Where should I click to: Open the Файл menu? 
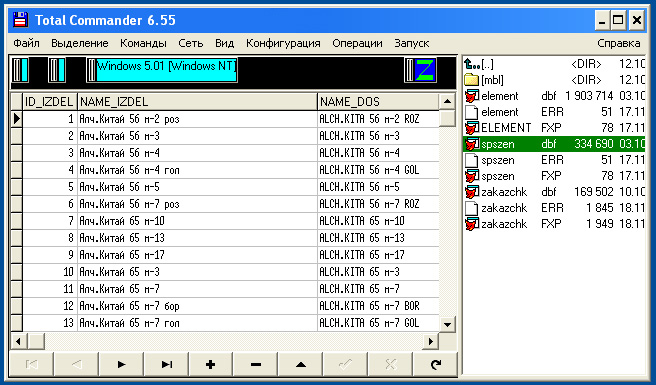pos(26,43)
